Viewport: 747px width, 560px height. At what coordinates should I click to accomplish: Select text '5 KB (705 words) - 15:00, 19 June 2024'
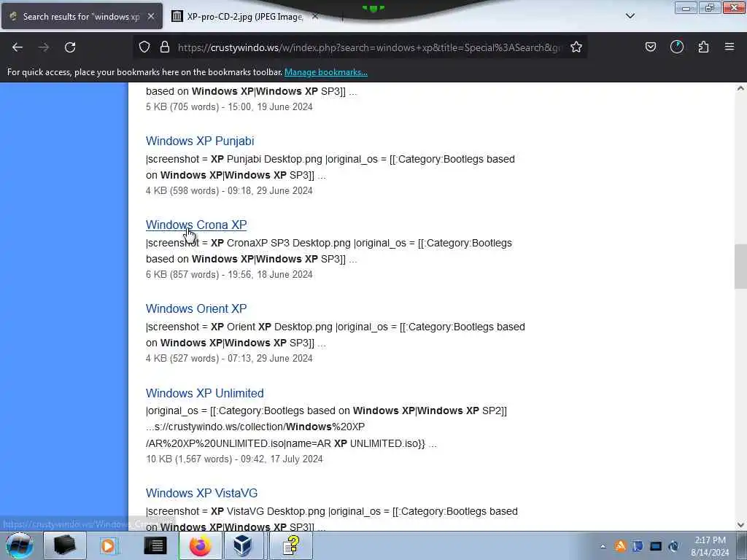click(229, 106)
